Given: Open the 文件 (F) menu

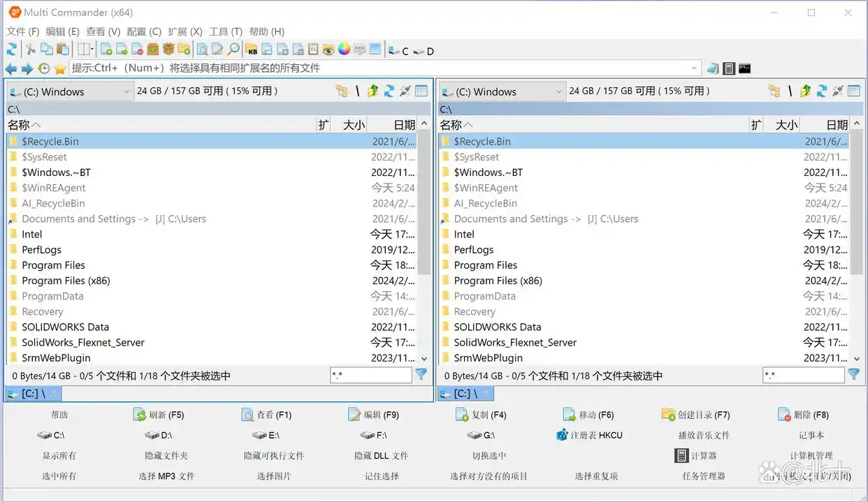Looking at the screenshot, I should coord(23,31).
